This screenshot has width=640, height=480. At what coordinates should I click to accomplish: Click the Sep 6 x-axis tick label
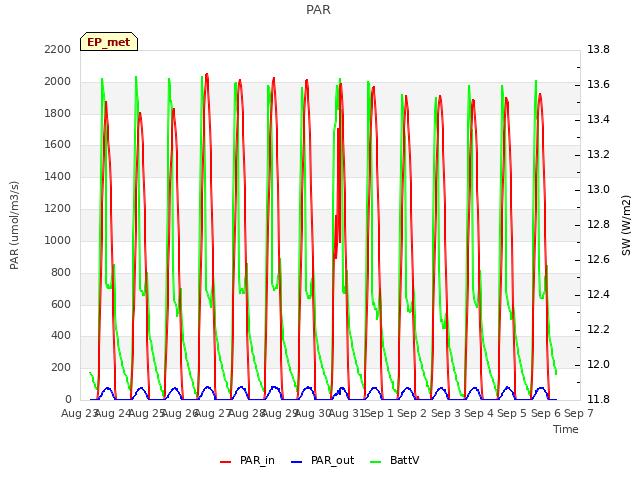coord(546,413)
